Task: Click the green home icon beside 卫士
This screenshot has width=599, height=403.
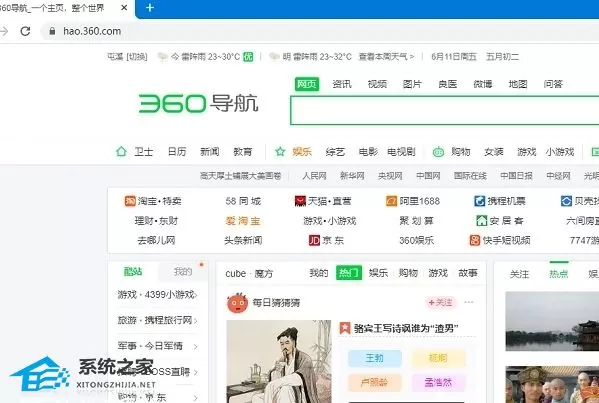Action: 121,152
